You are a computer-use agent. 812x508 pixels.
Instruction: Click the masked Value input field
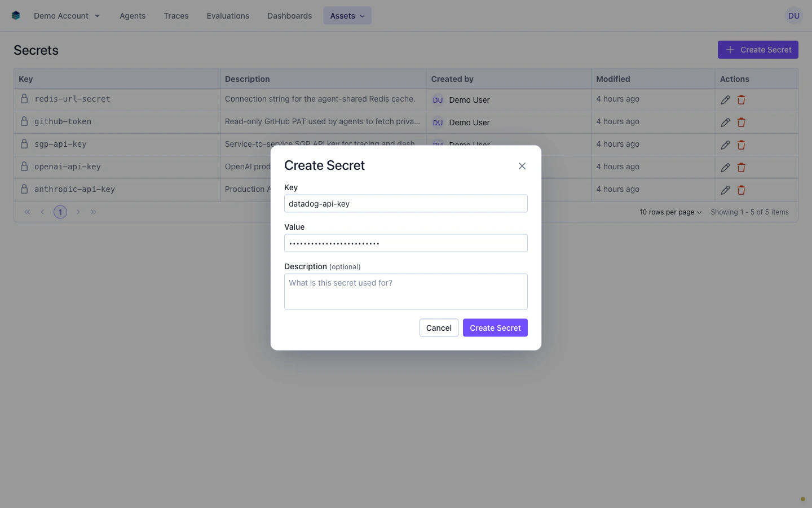(x=406, y=243)
